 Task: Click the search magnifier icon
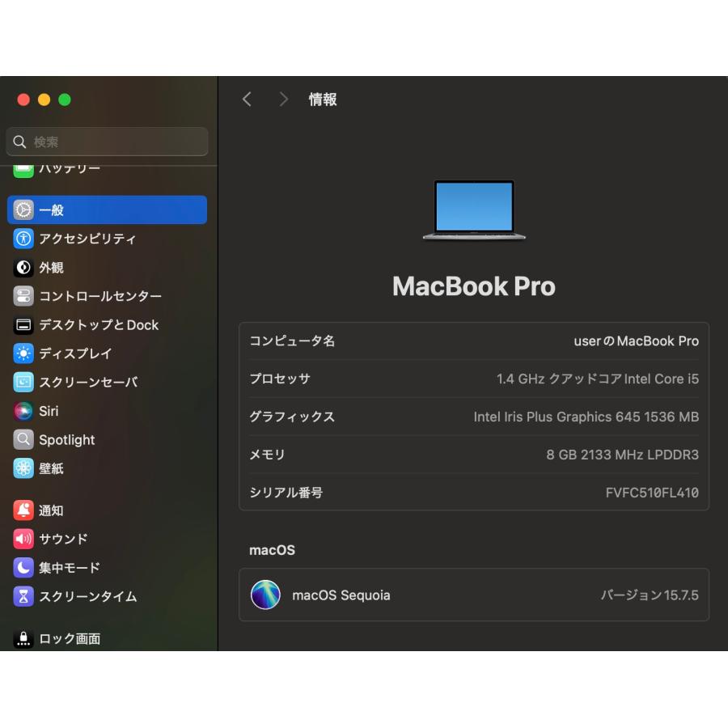tap(19, 142)
